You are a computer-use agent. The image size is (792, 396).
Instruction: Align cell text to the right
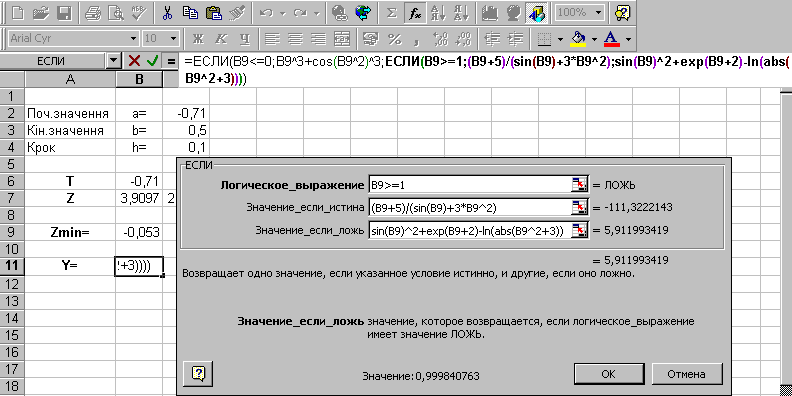pyautogui.click(x=319, y=38)
